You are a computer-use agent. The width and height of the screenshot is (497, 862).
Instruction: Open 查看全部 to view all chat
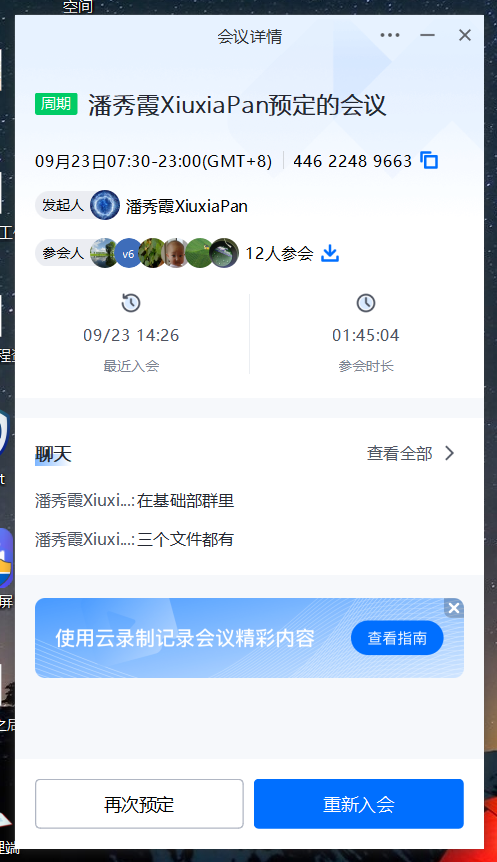400,454
